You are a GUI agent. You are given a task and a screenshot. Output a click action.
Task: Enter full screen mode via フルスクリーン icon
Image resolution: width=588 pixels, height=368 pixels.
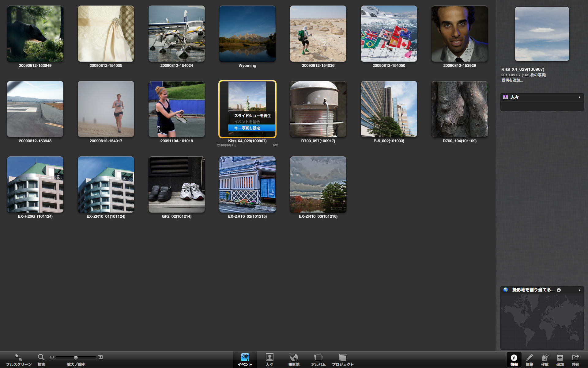(x=19, y=358)
